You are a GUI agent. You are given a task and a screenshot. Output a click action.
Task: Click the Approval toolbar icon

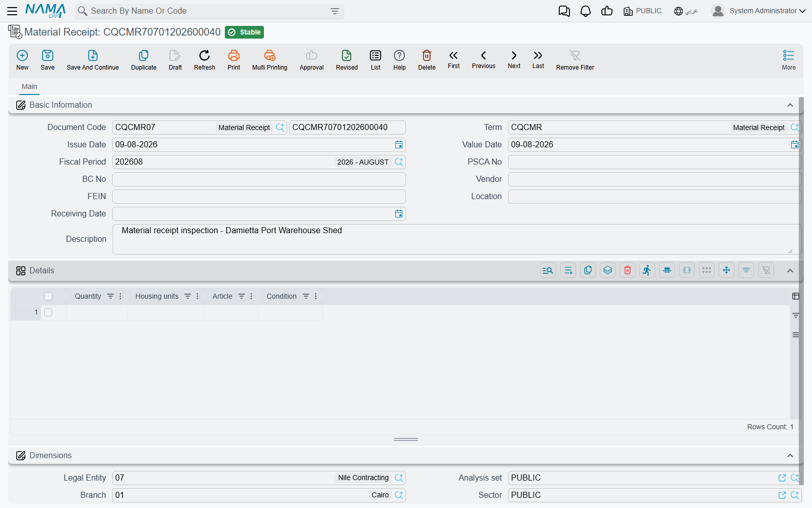point(312,60)
